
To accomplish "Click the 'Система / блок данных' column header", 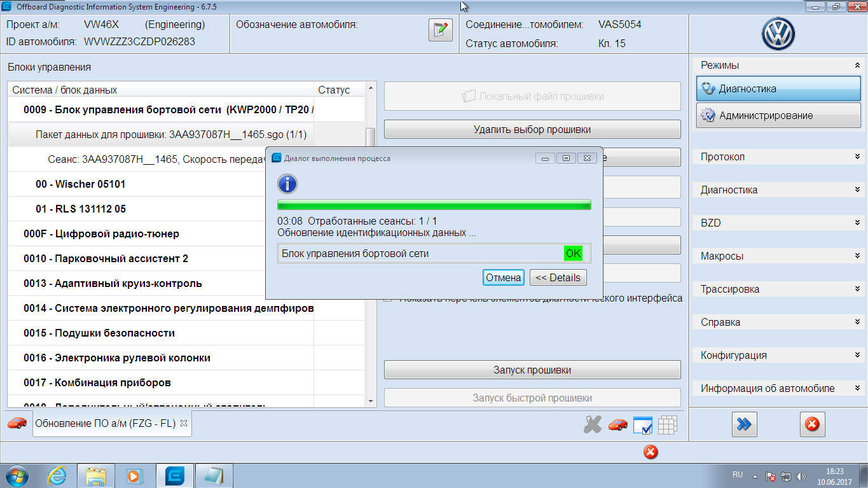I will 162,90.
